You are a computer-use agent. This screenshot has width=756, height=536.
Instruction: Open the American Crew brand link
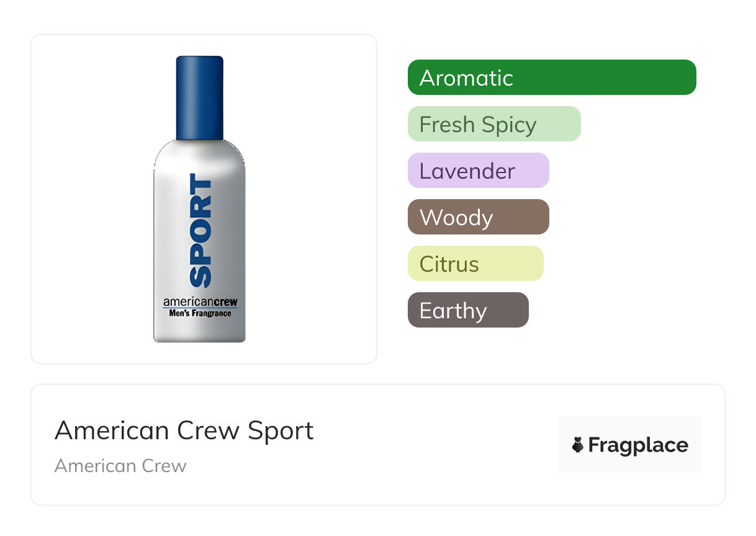[120, 466]
